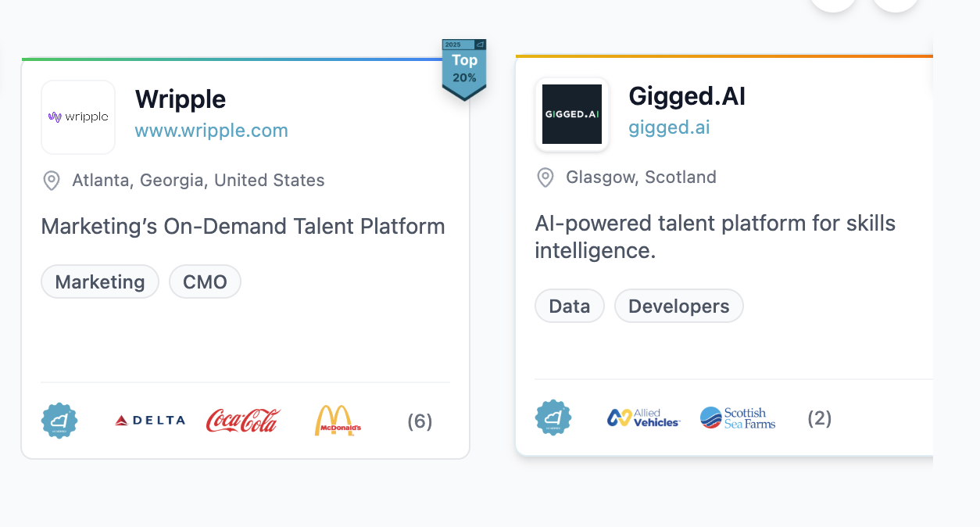This screenshot has height=527, width=980.
Task: Select the Data tag chip
Action: [570, 307]
